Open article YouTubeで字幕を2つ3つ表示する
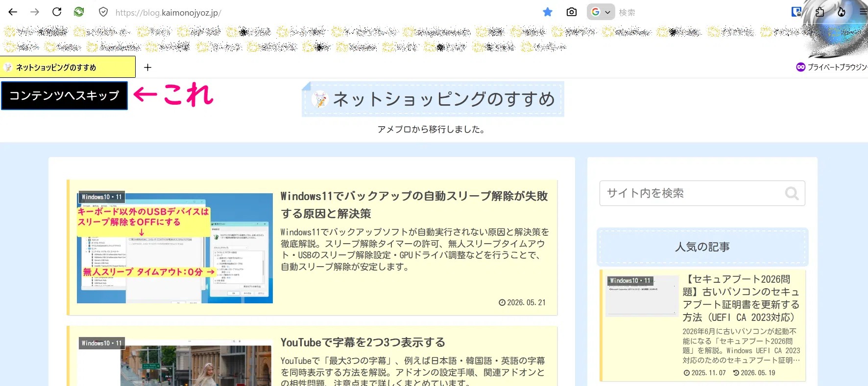The width and height of the screenshot is (868, 386). tap(363, 342)
